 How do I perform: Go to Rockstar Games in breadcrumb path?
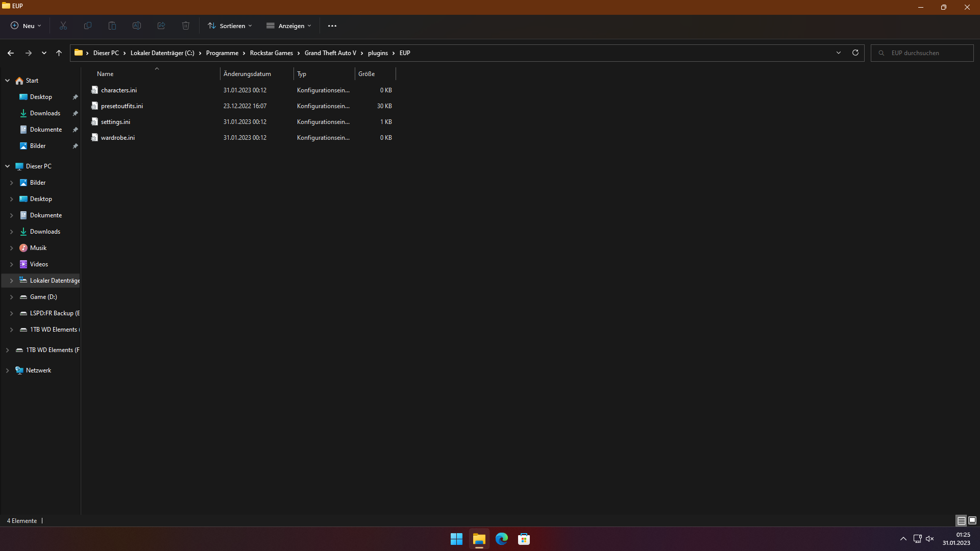click(271, 53)
